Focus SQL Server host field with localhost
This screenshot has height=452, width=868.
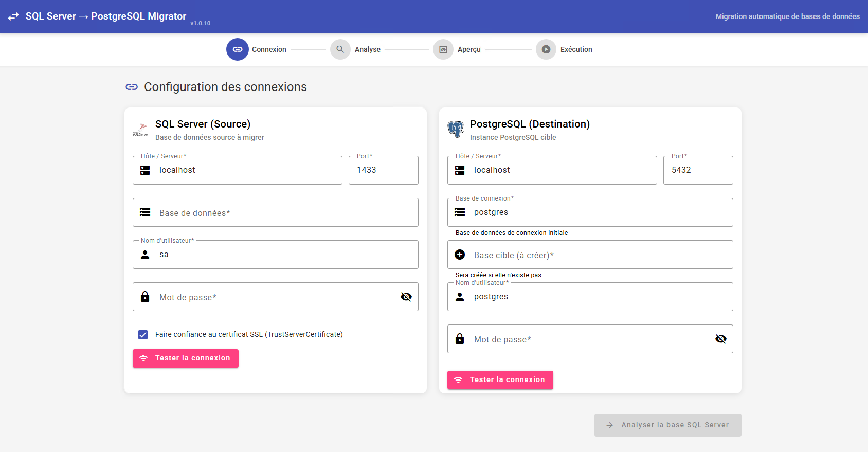point(238,170)
